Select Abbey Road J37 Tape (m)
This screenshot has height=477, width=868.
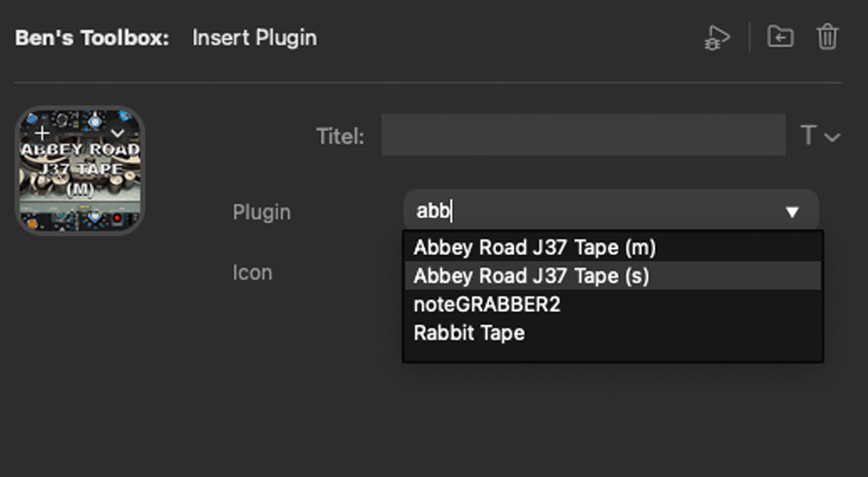534,247
